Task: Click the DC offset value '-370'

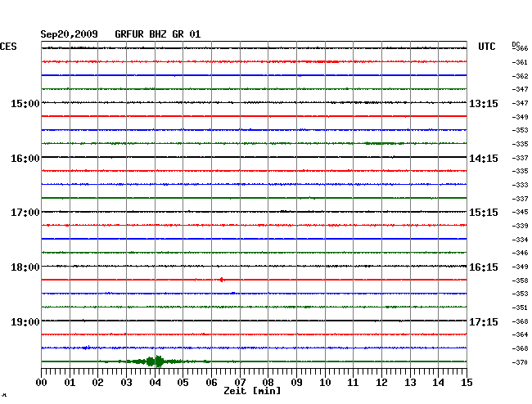Action: [x=520, y=362]
